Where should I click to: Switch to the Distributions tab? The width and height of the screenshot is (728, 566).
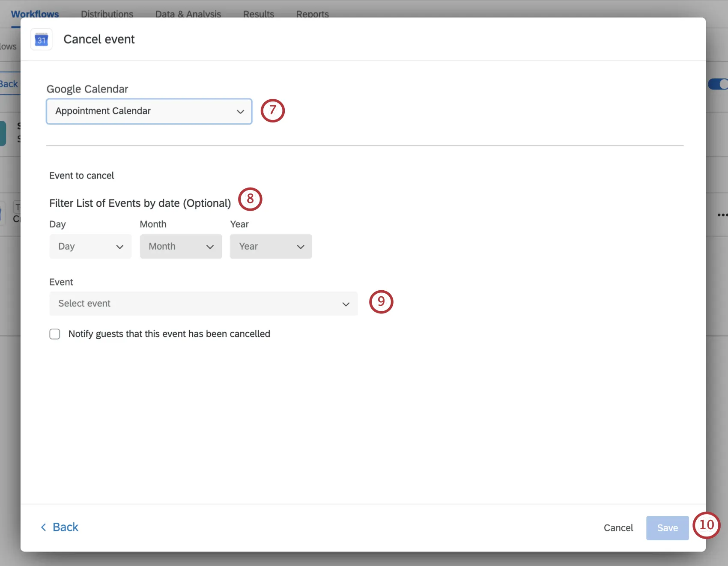point(107,14)
